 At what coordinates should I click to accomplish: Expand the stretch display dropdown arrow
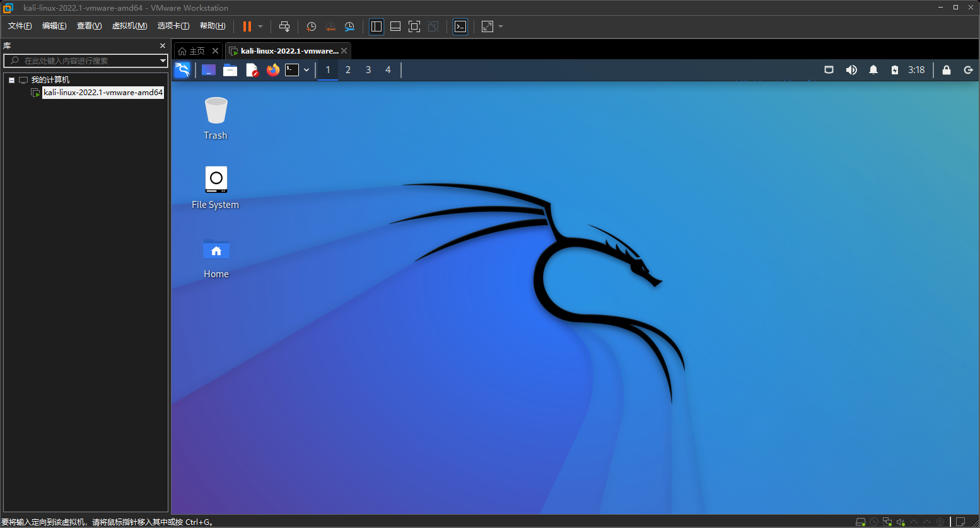pyautogui.click(x=501, y=26)
